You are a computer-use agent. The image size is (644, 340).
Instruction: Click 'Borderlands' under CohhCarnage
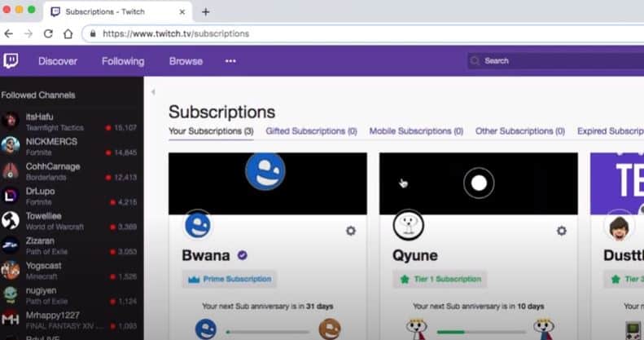[46, 178]
